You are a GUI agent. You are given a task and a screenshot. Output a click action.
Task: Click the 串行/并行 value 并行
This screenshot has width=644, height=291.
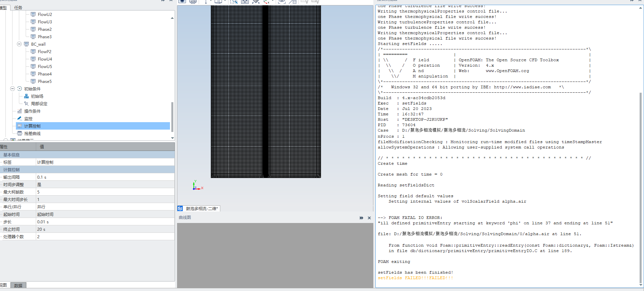(x=105, y=207)
